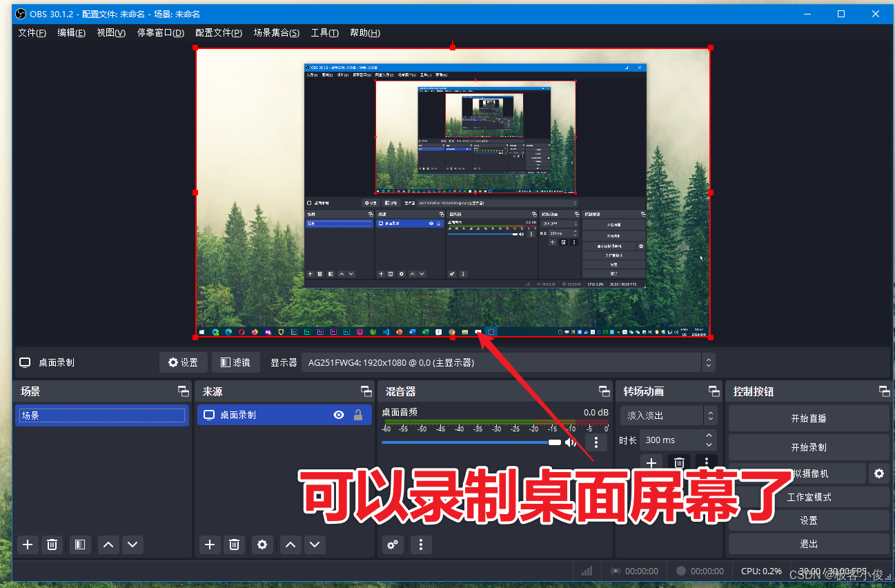The height and width of the screenshot is (588, 895).
Task: Pop out the 来源 dock with its float icon
Action: tap(366, 391)
